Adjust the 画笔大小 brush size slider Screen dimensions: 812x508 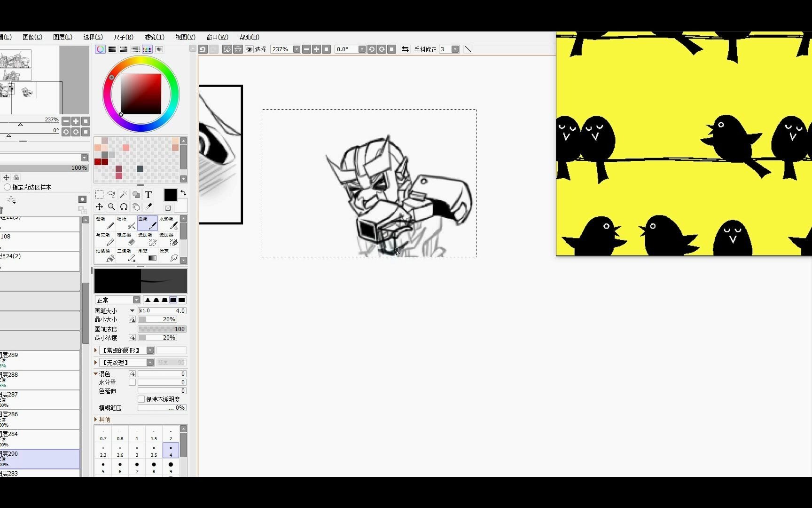162,310
